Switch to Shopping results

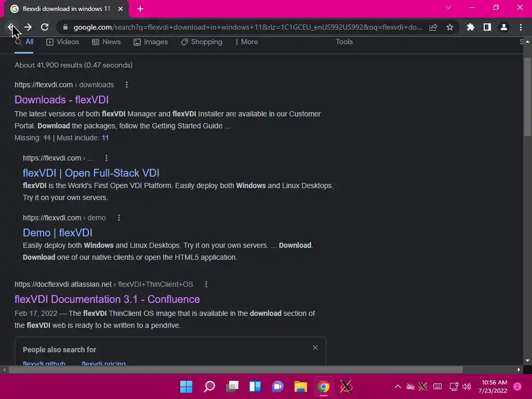pyautogui.click(x=202, y=42)
